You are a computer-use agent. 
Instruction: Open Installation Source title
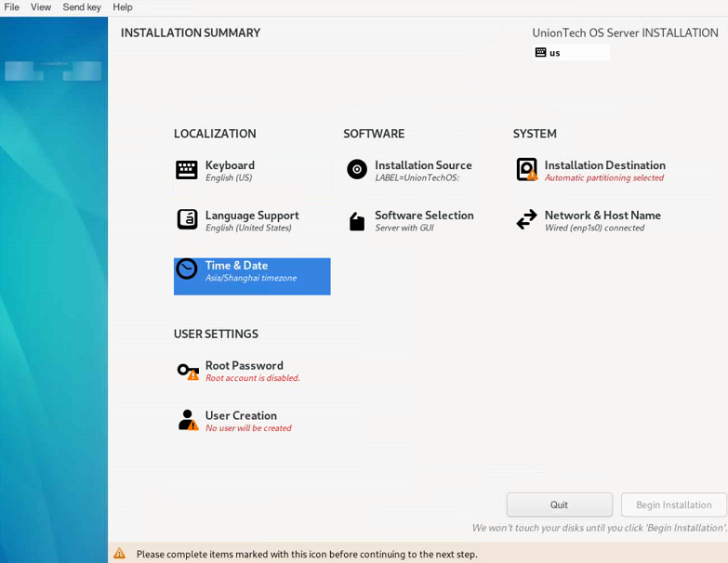click(x=423, y=165)
